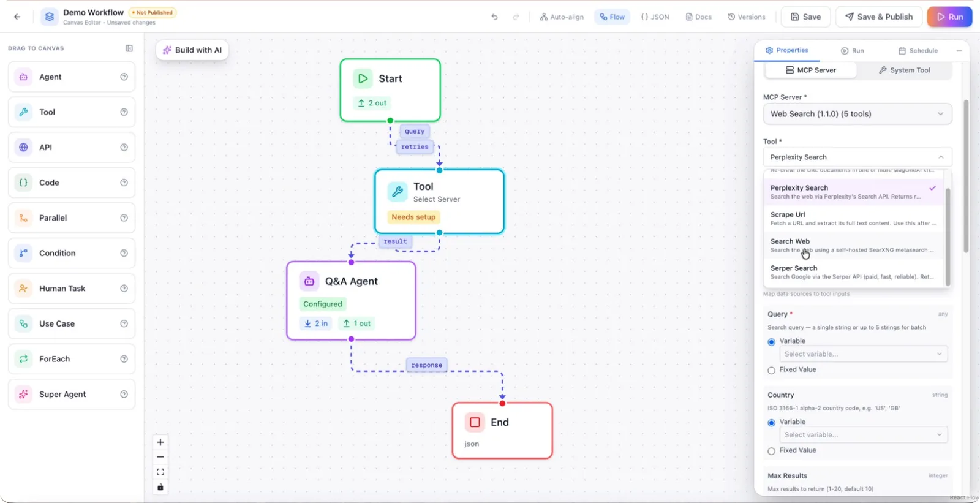Switch to MCP Server toggle option
Image resolution: width=980 pixels, height=503 pixels.
(811, 70)
